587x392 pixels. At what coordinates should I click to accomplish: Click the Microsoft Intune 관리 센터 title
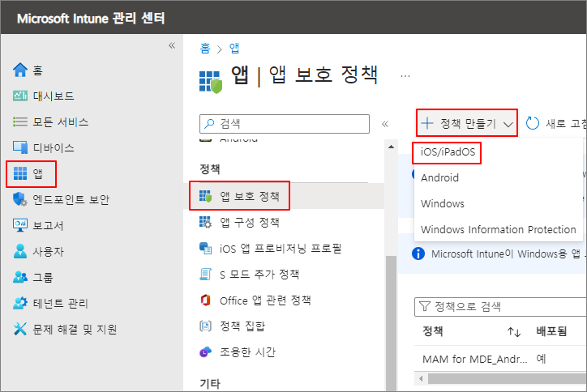[x=91, y=18]
